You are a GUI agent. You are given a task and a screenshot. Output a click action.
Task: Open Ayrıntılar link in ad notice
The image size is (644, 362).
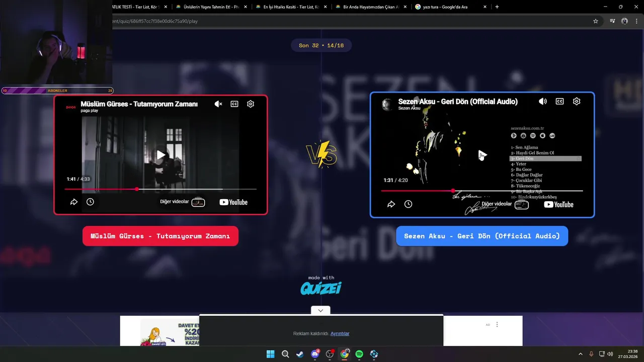340,334
